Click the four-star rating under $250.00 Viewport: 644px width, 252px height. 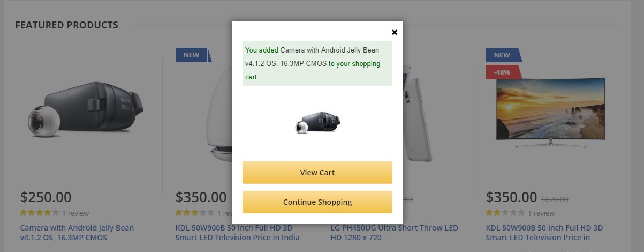coord(40,213)
